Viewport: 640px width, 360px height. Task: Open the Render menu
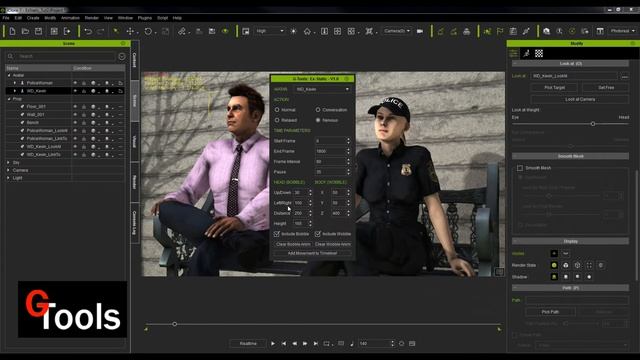92,18
